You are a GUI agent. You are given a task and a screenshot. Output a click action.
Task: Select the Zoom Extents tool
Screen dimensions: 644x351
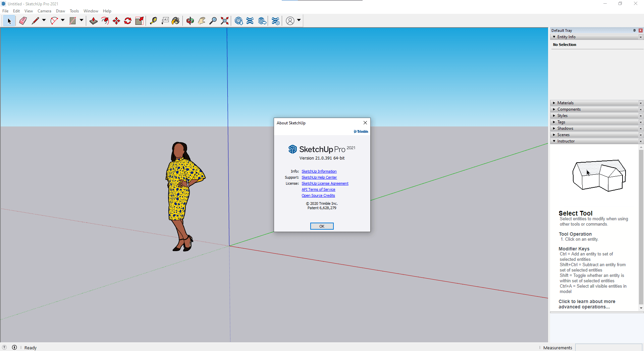tap(224, 21)
